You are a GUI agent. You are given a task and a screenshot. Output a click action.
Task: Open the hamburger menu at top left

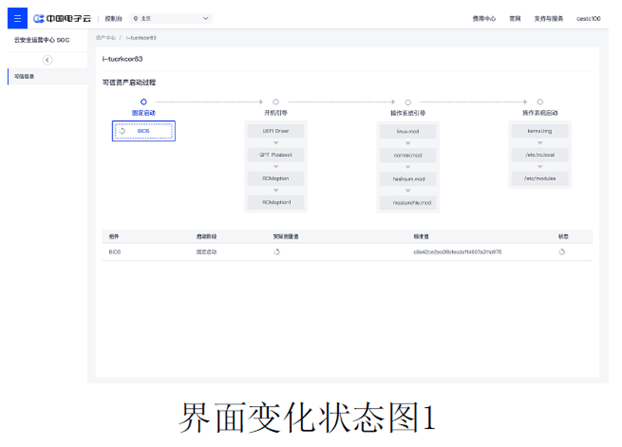(17, 18)
